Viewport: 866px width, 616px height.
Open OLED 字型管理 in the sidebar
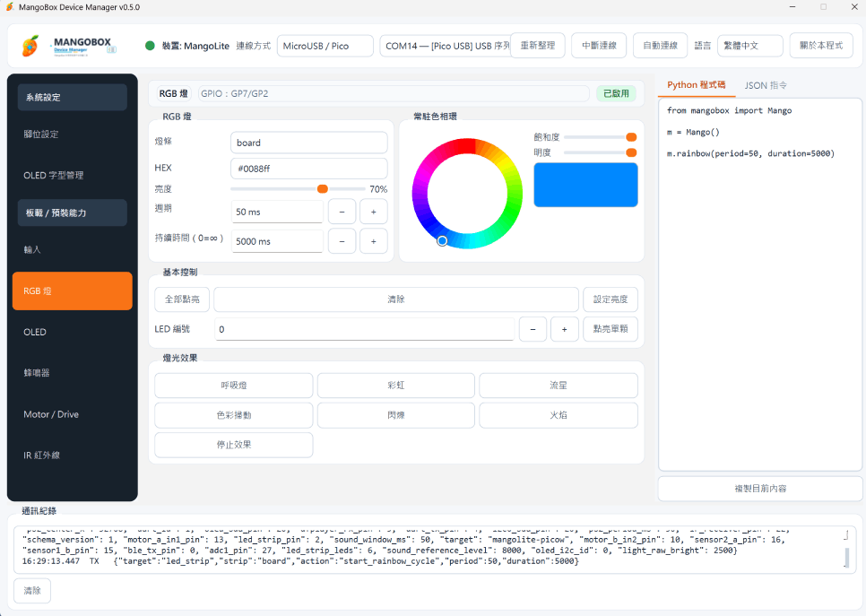coord(73,175)
